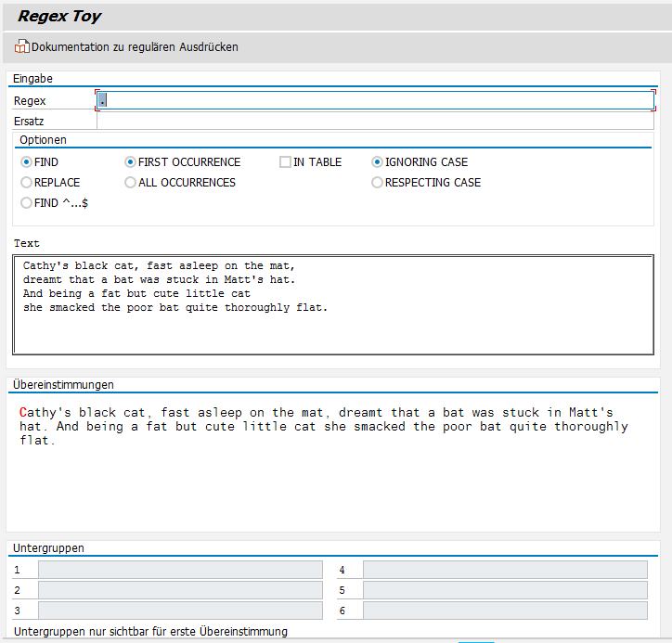672x643 pixels.
Task: Click the Übereinstimmungen section header
Action: coord(63,385)
